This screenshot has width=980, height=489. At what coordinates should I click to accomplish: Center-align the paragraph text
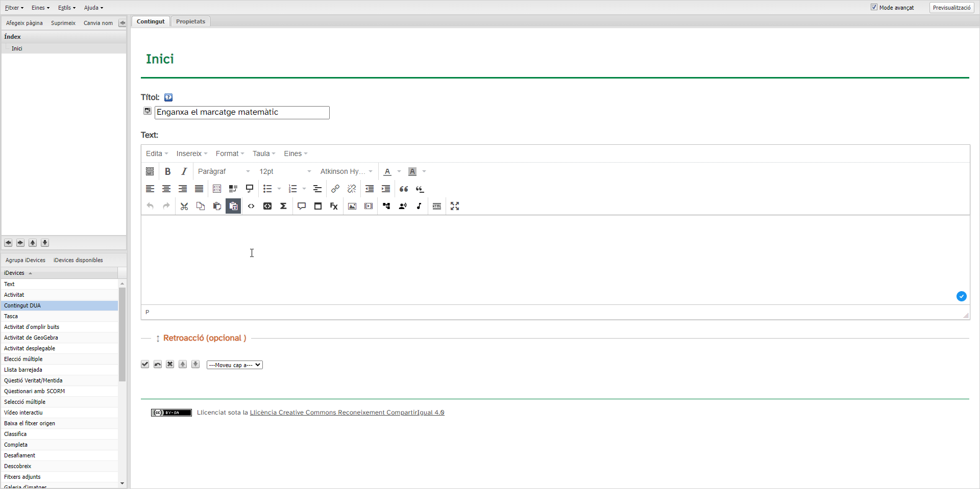pyautogui.click(x=166, y=189)
